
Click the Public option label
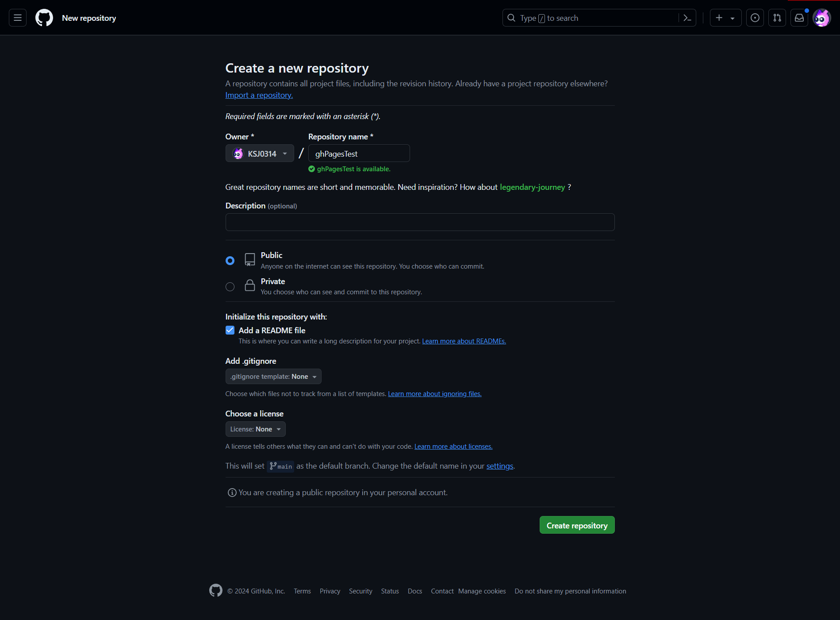point(272,255)
